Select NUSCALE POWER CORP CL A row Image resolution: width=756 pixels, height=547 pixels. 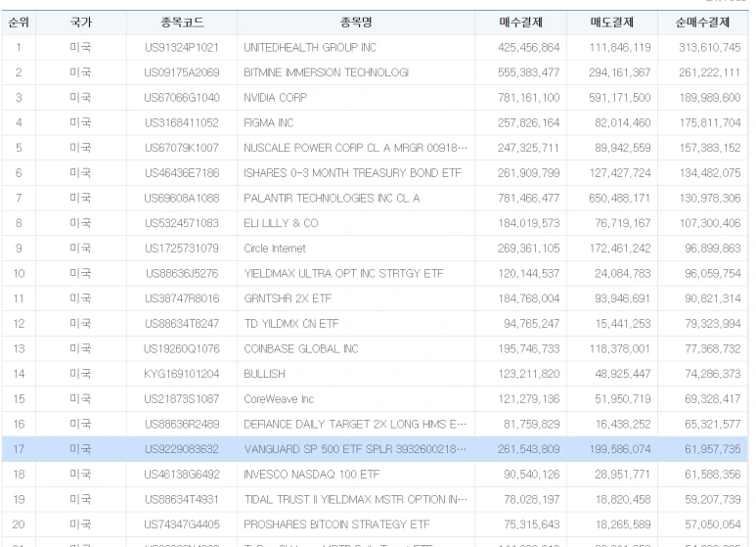376,148
